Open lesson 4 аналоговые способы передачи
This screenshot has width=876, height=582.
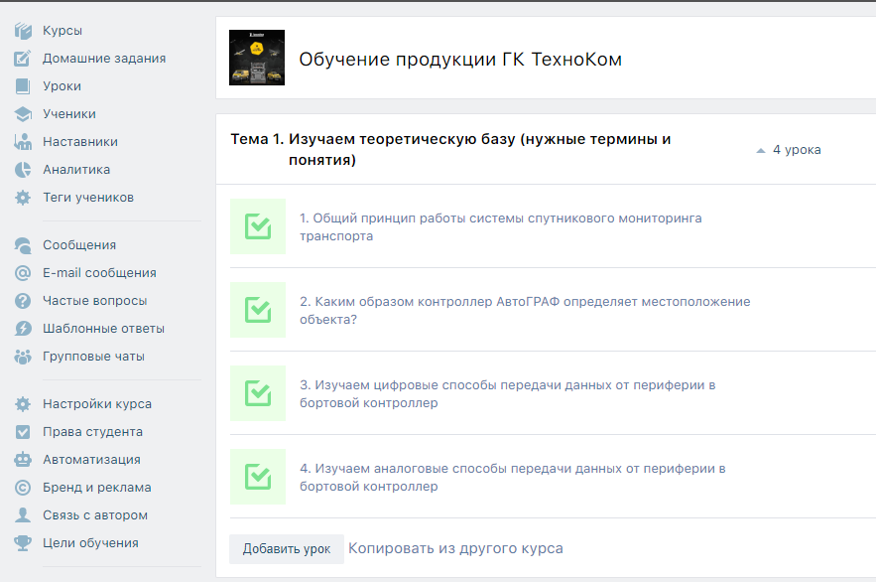(x=512, y=478)
